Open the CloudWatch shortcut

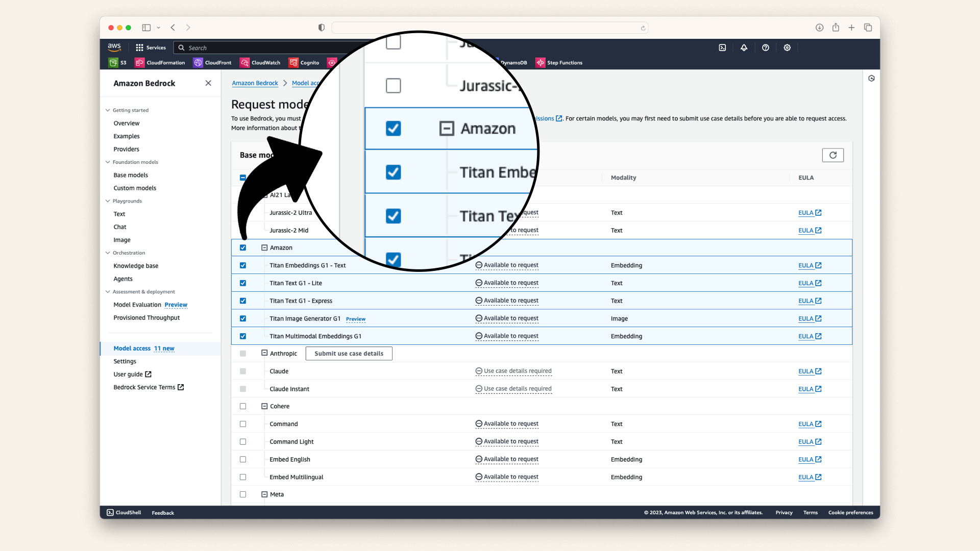[x=260, y=63]
